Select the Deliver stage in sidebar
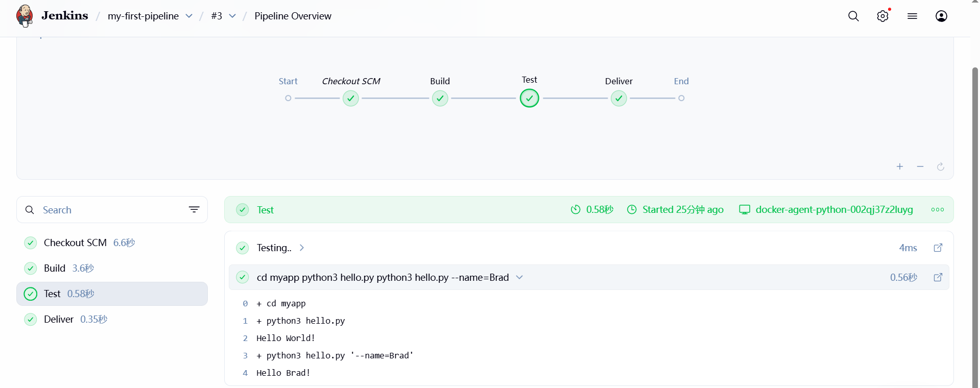 pyautogui.click(x=59, y=319)
